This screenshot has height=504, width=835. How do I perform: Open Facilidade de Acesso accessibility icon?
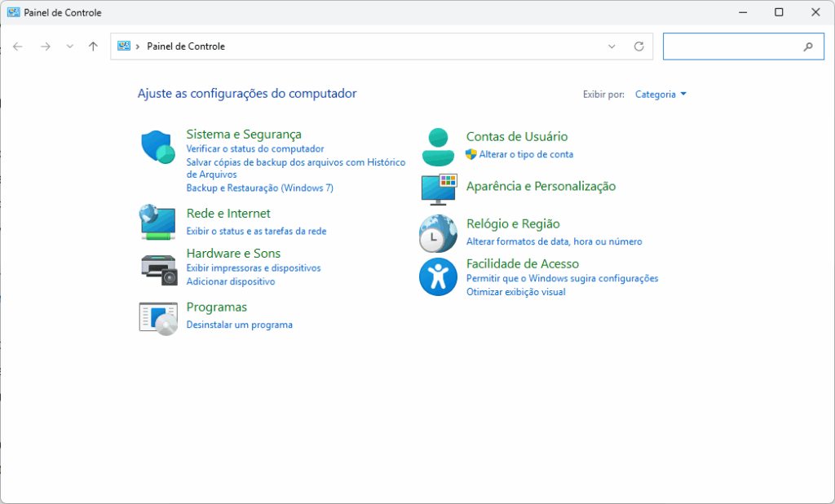(x=438, y=276)
